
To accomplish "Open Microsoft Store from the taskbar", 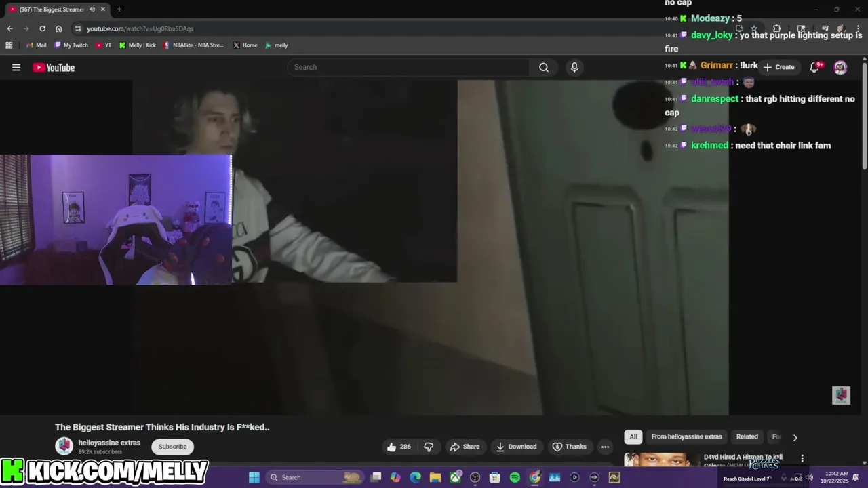I will [x=495, y=477].
